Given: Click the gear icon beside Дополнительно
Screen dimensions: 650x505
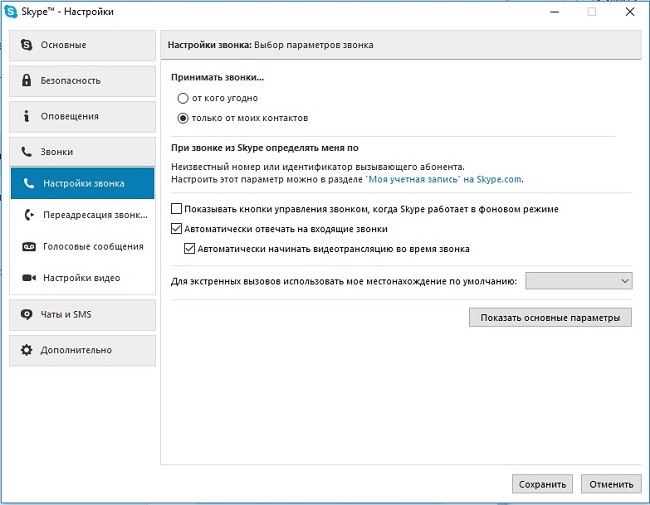Looking at the screenshot, I should [x=27, y=350].
